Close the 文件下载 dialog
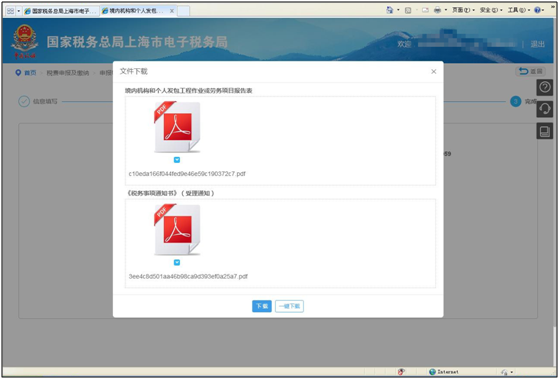Image resolution: width=560 pixels, height=379 pixels. (434, 71)
